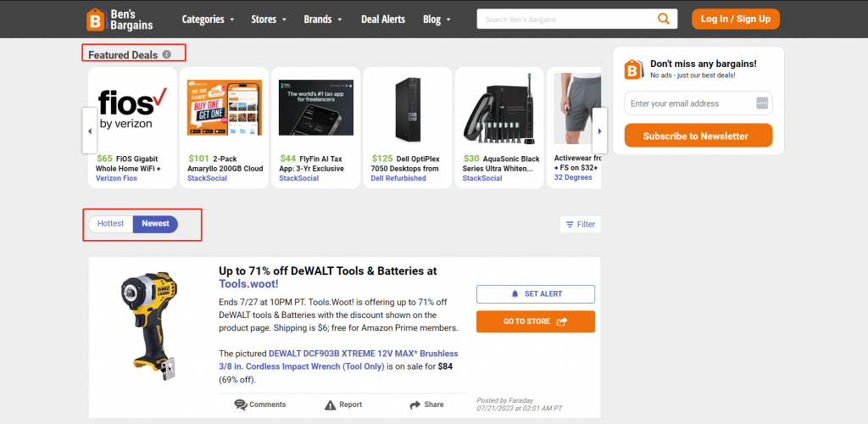
Task: Click the "$125 Dell OptiPlex" deal title
Action: pos(404,164)
